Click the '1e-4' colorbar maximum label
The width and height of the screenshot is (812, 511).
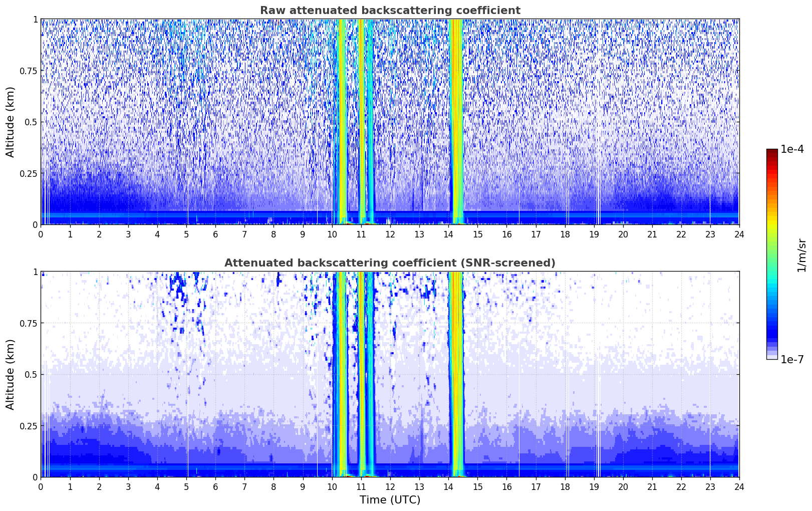pos(792,149)
